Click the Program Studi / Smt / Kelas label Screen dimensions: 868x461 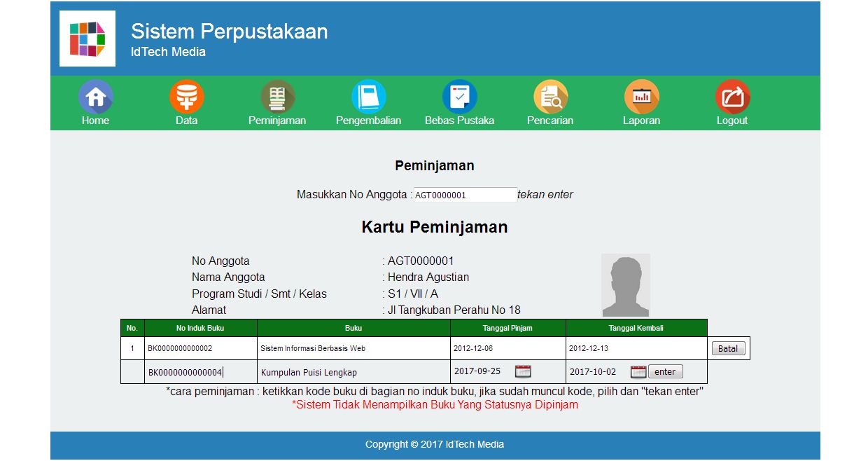click(259, 294)
